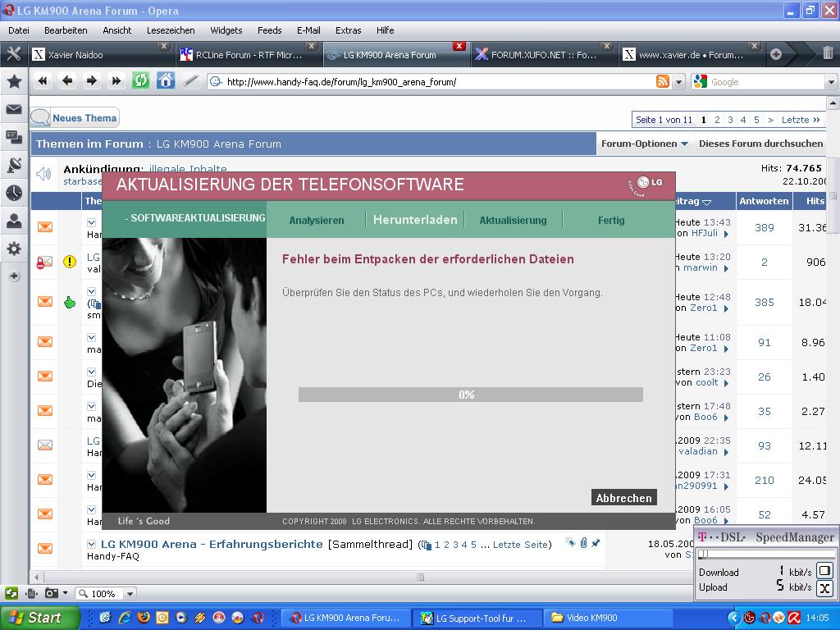Open the Extras menu
The width and height of the screenshot is (840, 630).
348,30
